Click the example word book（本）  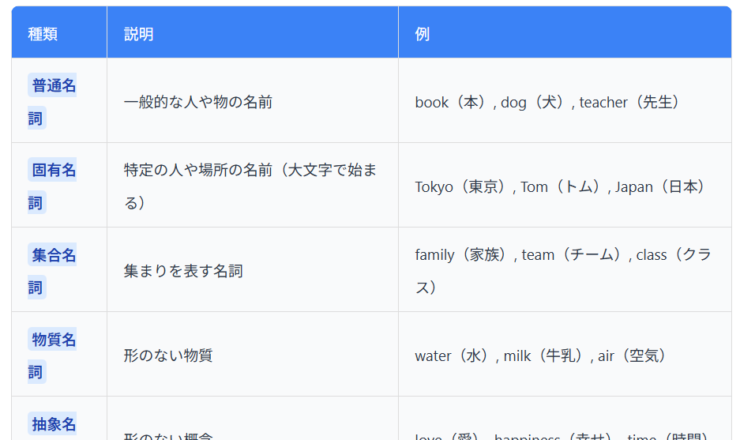click(450, 102)
